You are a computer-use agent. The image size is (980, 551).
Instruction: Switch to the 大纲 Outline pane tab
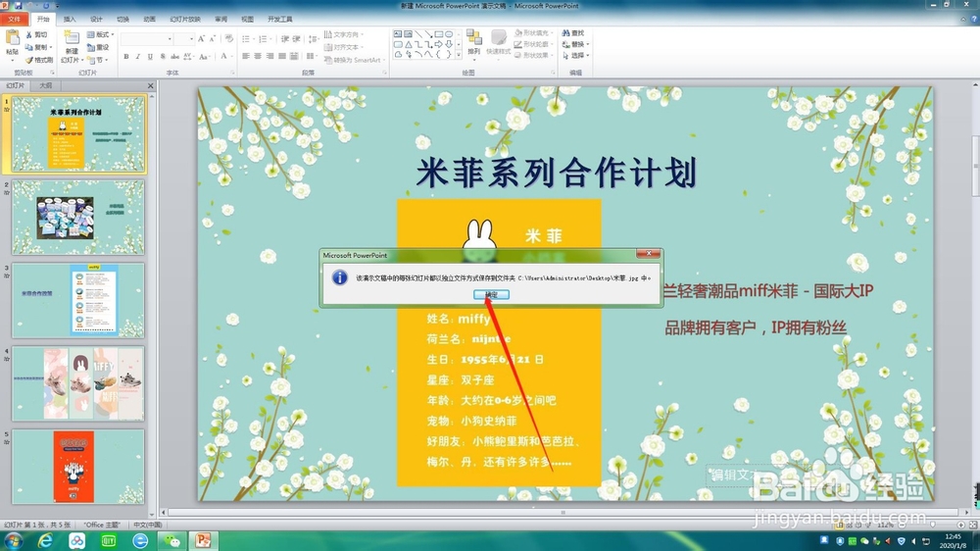[x=46, y=85]
